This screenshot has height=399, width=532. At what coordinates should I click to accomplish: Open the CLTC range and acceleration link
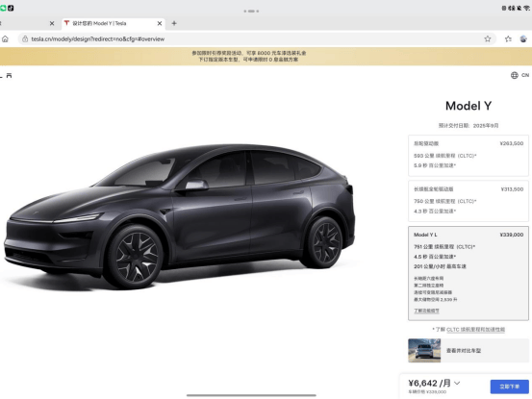click(475, 330)
